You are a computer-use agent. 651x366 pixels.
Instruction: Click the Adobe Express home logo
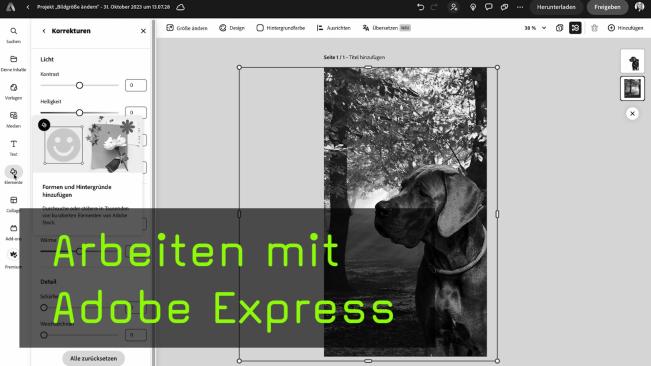(11, 7)
